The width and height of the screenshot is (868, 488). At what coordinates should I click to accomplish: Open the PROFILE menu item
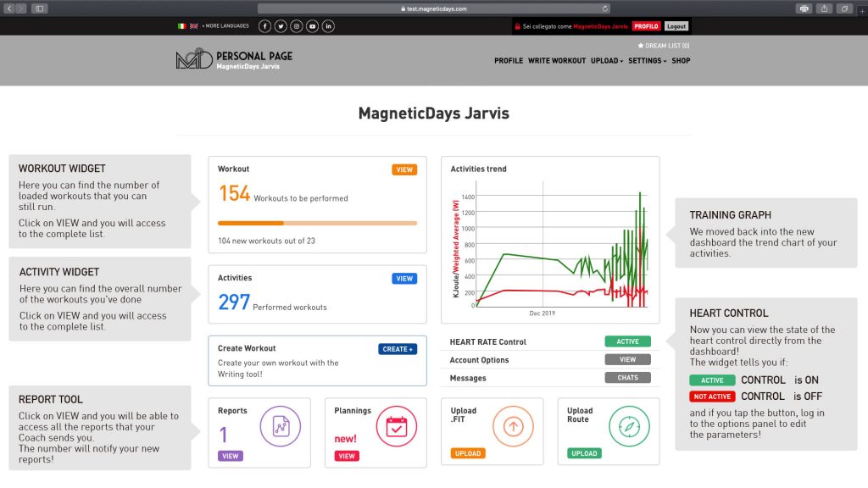(509, 61)
